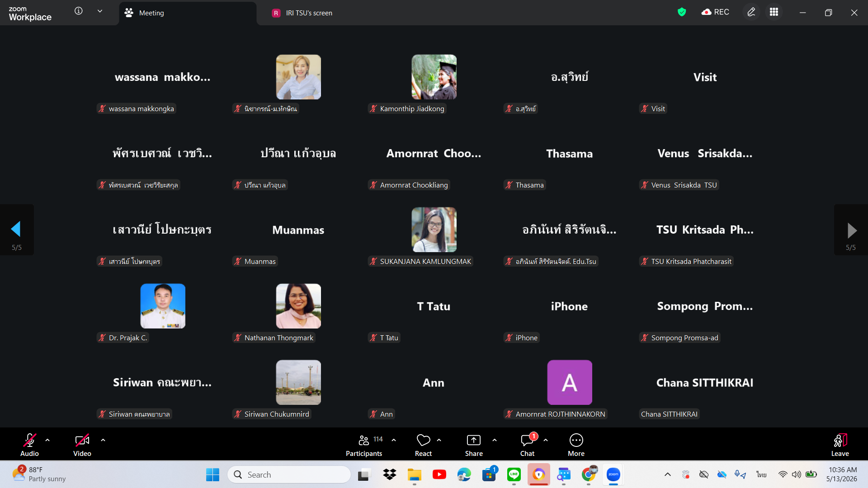Open Participants panel
The height and width of the screenshot is (488, 868).
click(364, 445)
